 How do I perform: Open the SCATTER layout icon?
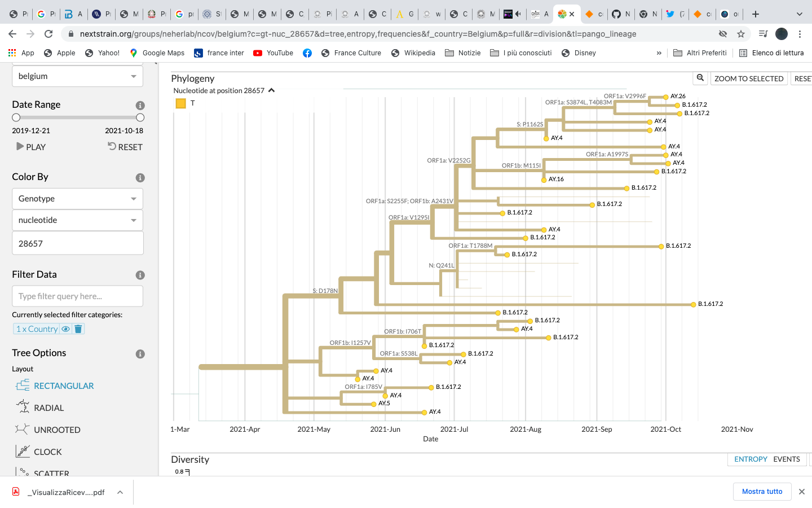(21, 472)
